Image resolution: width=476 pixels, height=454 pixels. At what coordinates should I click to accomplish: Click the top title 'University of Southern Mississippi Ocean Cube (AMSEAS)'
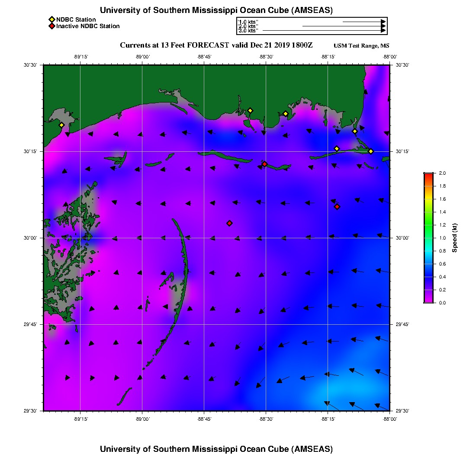tap(216, 10)
